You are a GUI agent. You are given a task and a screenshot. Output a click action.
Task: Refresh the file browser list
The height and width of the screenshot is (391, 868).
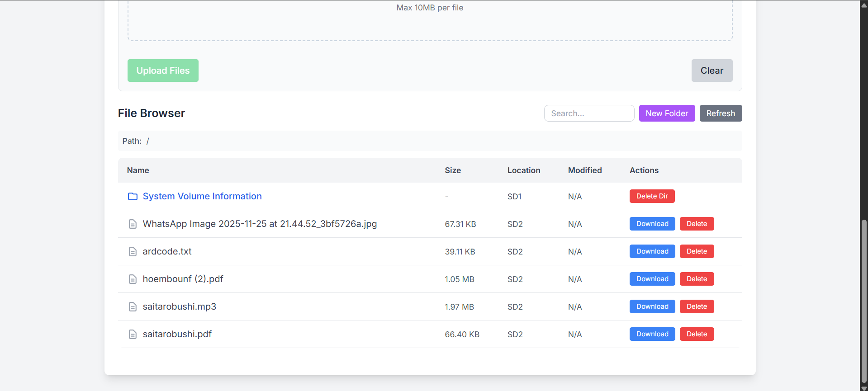point(720,113)
